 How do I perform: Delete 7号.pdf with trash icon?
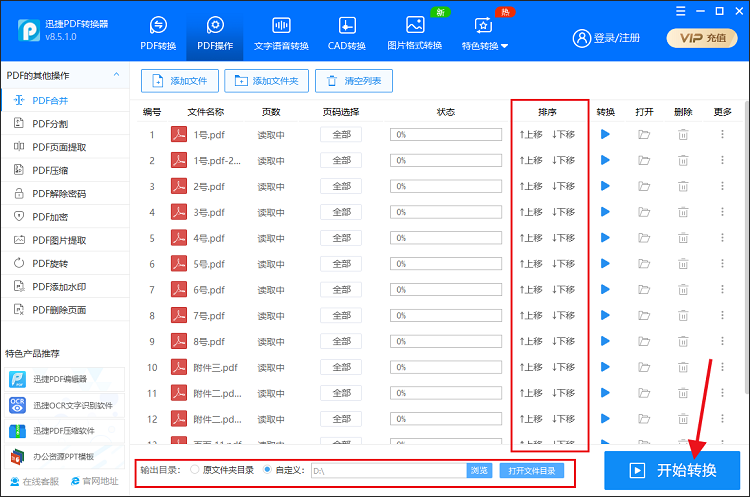683,316
